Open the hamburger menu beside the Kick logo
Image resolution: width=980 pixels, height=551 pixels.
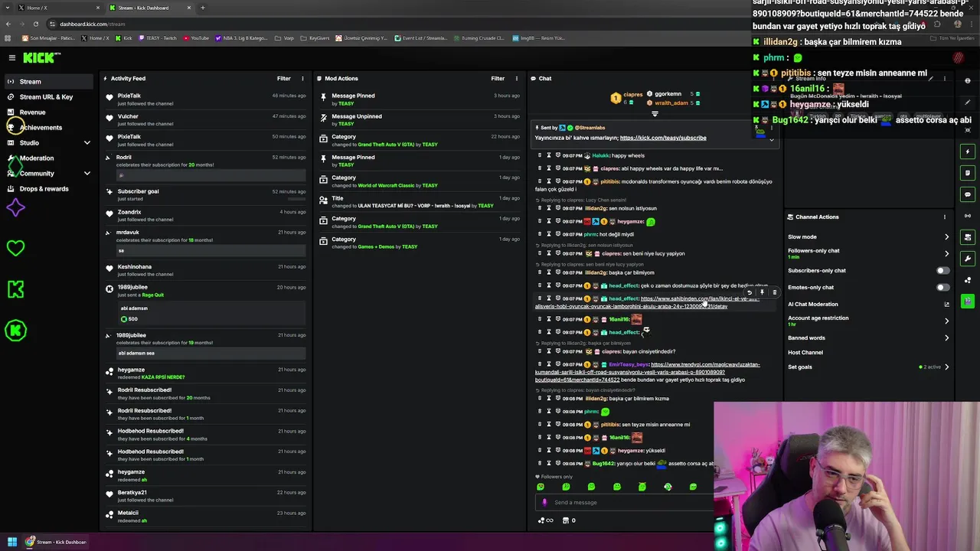pos(11,57)
